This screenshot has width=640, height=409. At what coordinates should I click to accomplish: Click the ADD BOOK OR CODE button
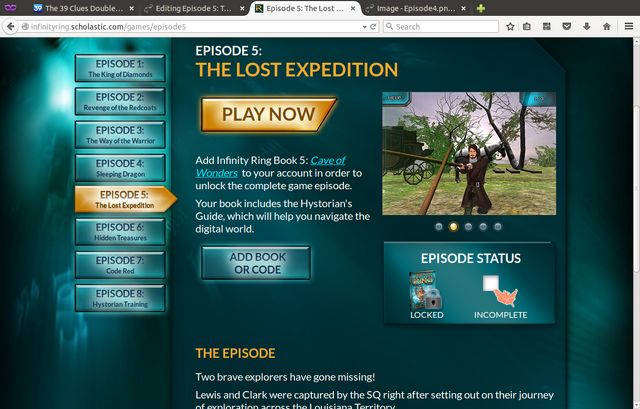click(x=256, y=263)
